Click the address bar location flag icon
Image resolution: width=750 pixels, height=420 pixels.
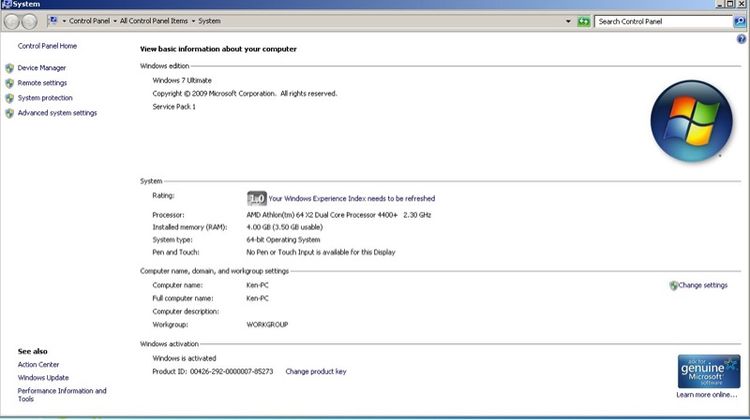click(53, 21)
